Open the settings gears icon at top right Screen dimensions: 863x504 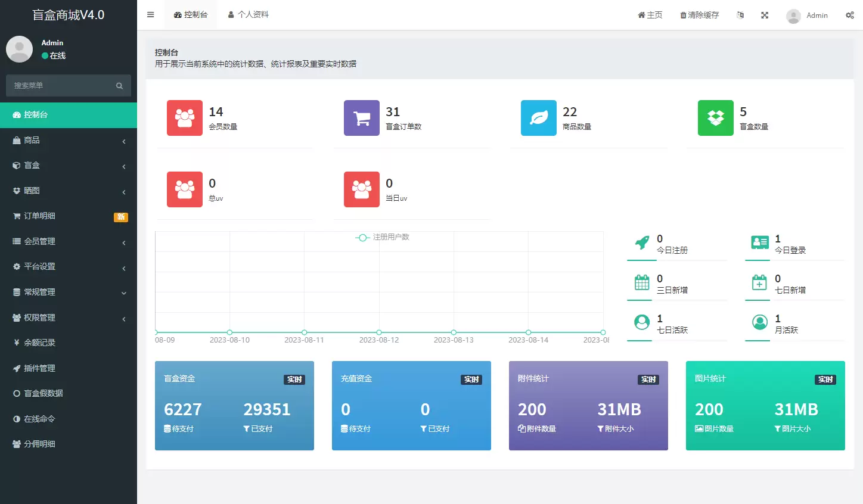tap(850, 15)
